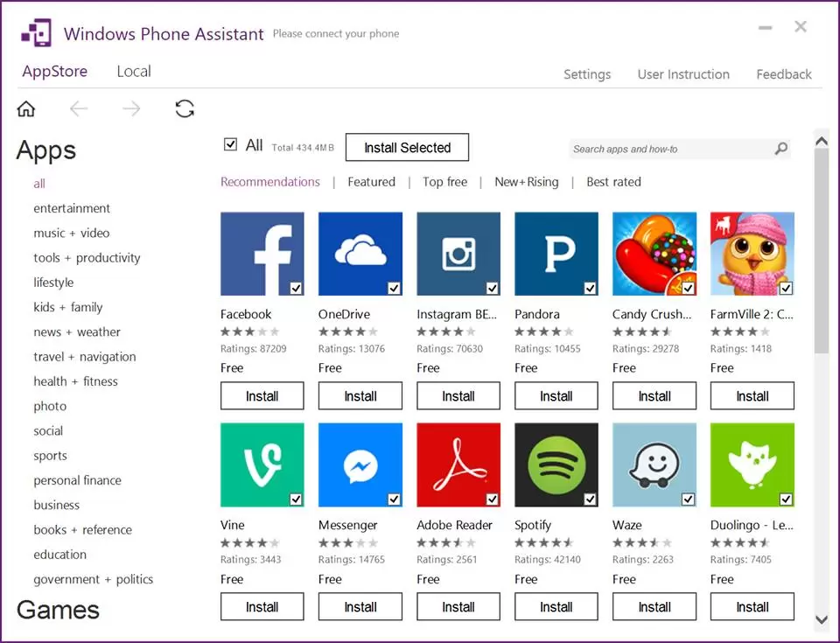Select the personal finance category

[77, 480]
